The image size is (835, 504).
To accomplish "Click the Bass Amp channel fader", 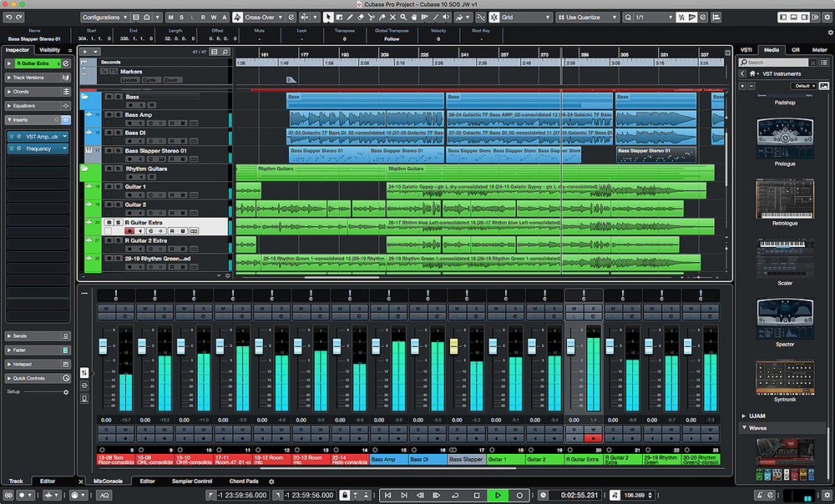I will tap(377, 347).
